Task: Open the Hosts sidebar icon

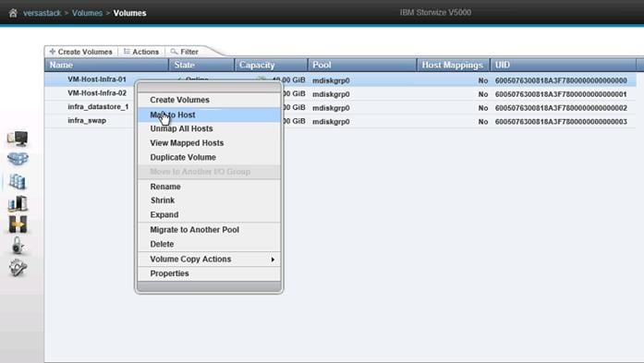Action: pyautogui.click(x=18, y=203)
